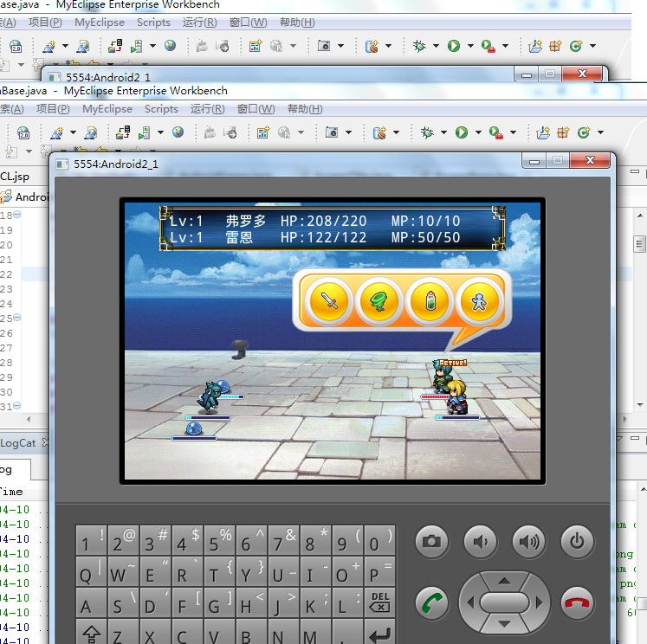The height and width of the screenshot is (644, 647).
Task: Click the Run External Tools icon in front toolbar
Action: [495, 132]
